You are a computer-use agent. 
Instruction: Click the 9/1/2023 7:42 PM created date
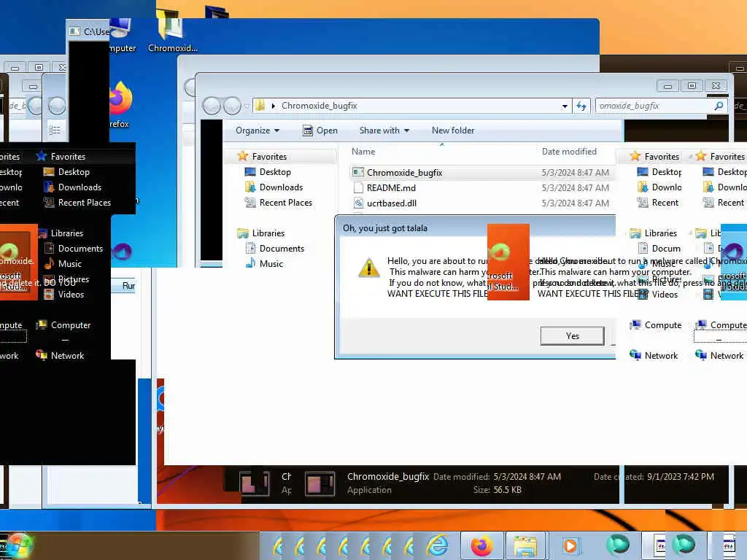pos(681,477)
